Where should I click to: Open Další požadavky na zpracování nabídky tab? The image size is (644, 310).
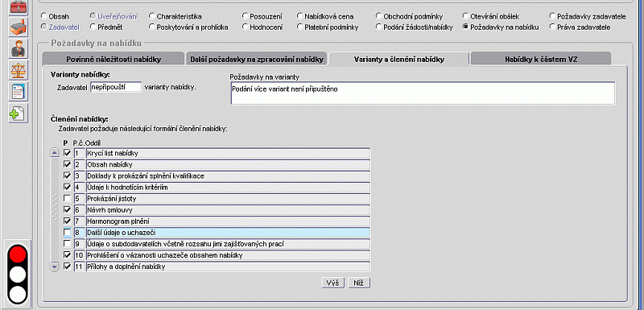point(257,59)
